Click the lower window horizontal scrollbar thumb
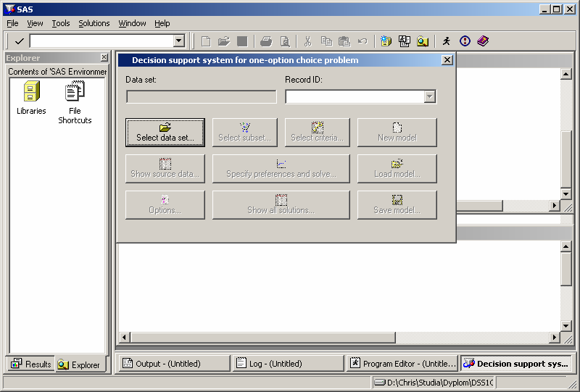Image resolution: width=580 pixels, height=392 pixels. point(262,337)
